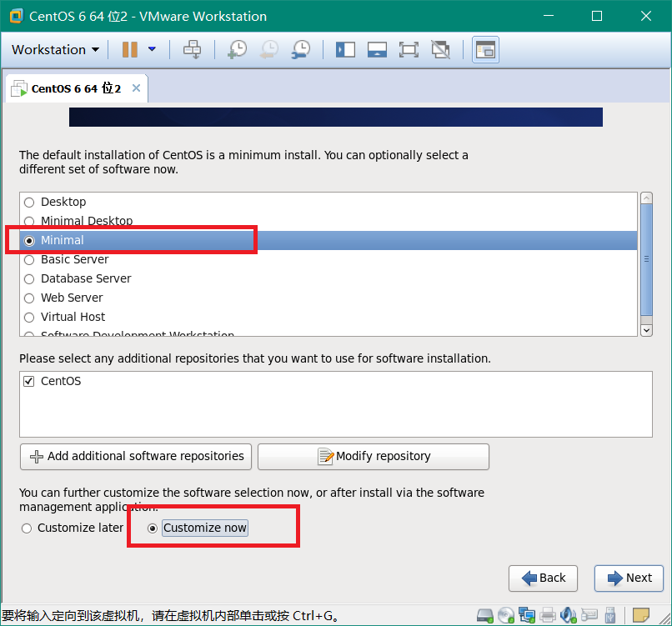Click the install list scrollbar thumb
Screen dimensions: 672x626
[646, 260]
